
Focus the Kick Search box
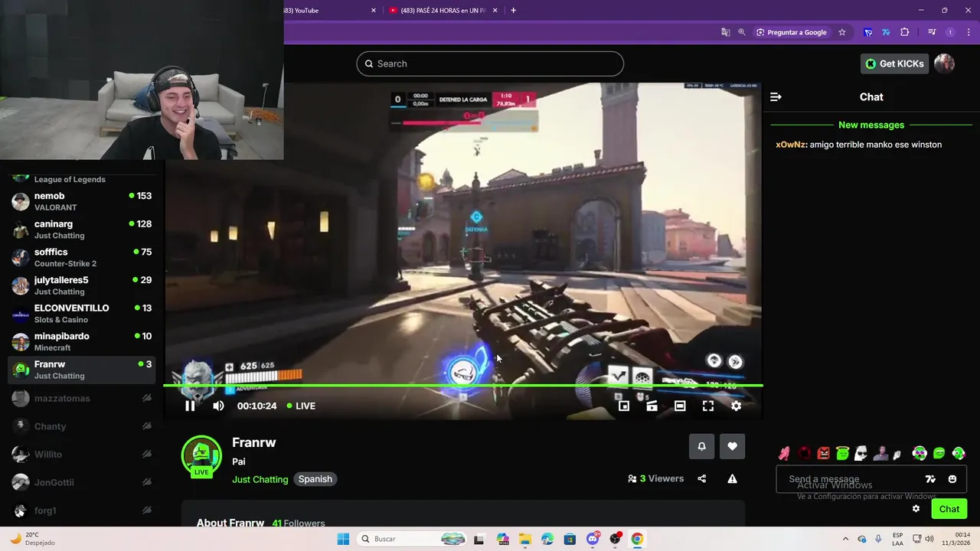[490, 64]
